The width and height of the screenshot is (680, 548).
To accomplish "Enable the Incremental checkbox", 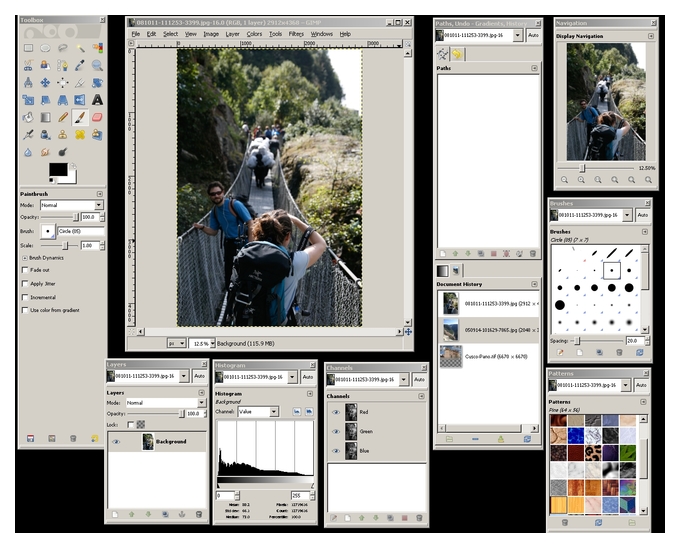I will 25,297.
